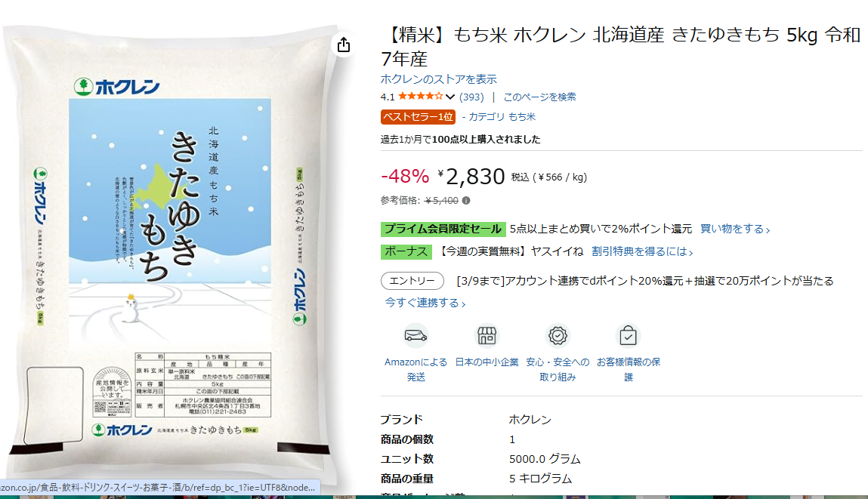Open the 393 reviews count link
This screenshot has width=868, height=499.
point(471,97)
